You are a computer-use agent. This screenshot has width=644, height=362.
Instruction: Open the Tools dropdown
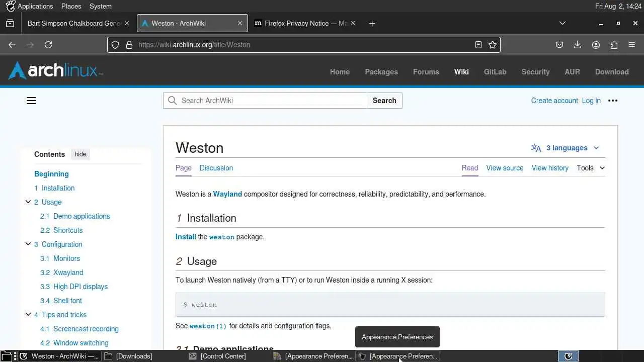(x=591, y=168)
